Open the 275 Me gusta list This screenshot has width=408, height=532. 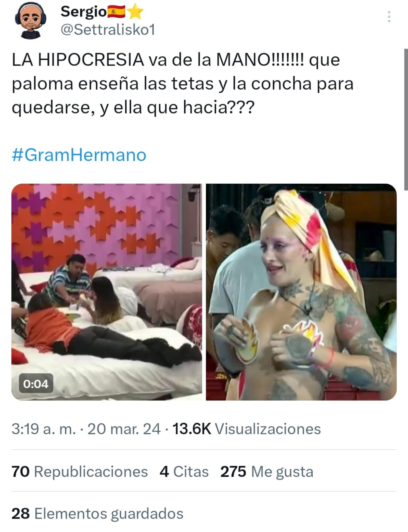point(267,472)
